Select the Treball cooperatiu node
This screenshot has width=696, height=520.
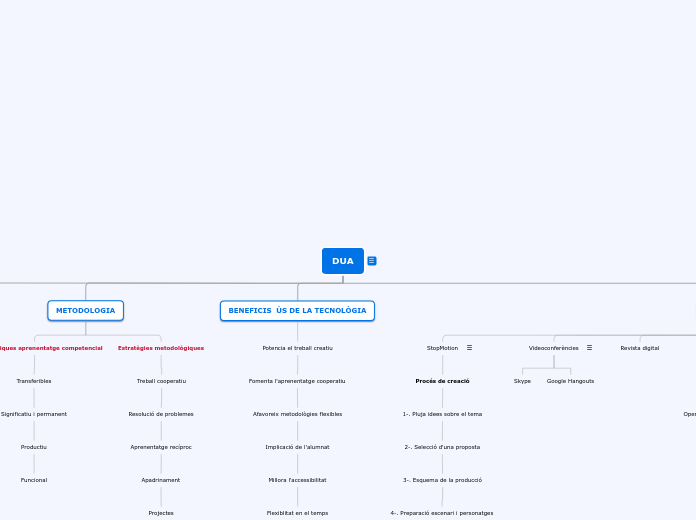pos(161,381)
